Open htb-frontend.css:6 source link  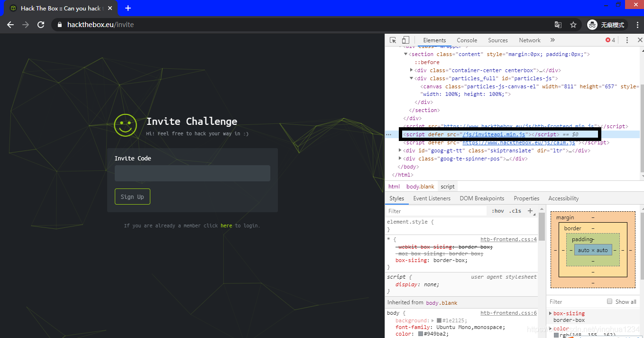click(x=508, y=313)
